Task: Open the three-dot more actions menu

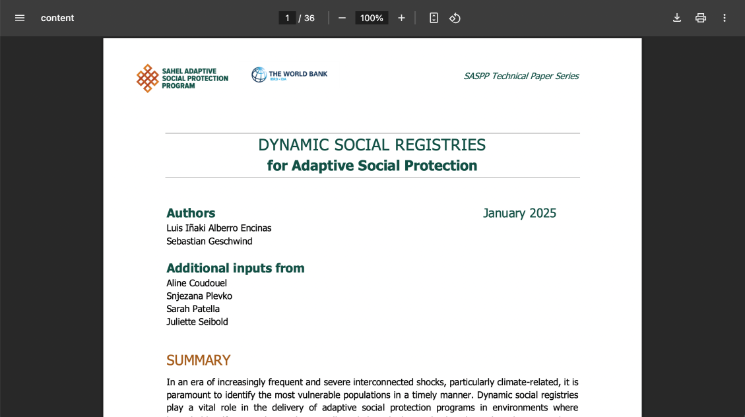Action: (x=725, y=18)
